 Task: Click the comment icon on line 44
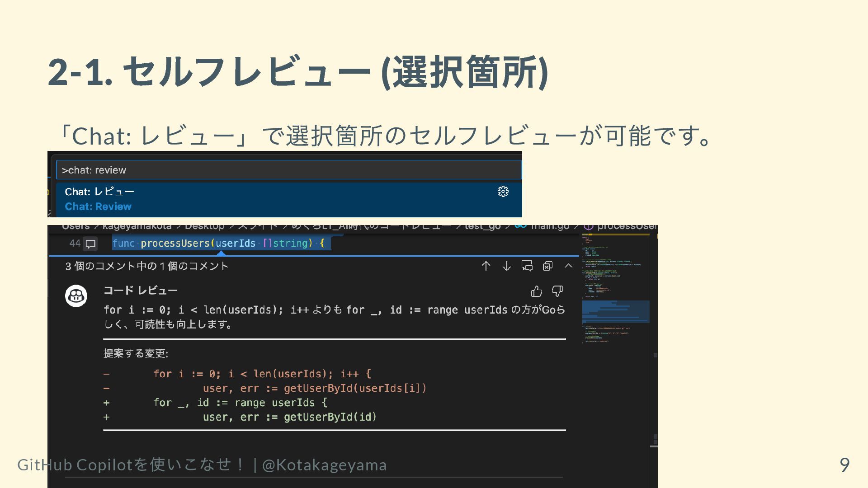[x=90, y=244]
